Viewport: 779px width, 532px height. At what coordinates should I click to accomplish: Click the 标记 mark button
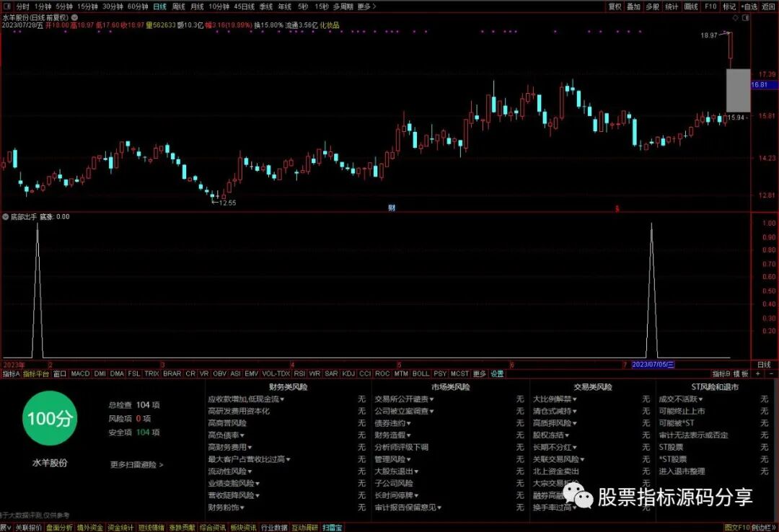click(x=729, y=6)
